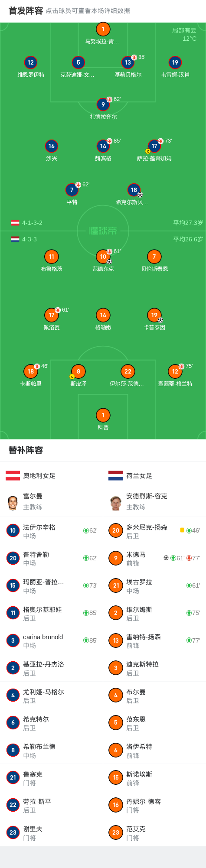Tap Austria flag beside 4-1-3-2 formation
The image size is (206, 868).
tap(15, 223)
